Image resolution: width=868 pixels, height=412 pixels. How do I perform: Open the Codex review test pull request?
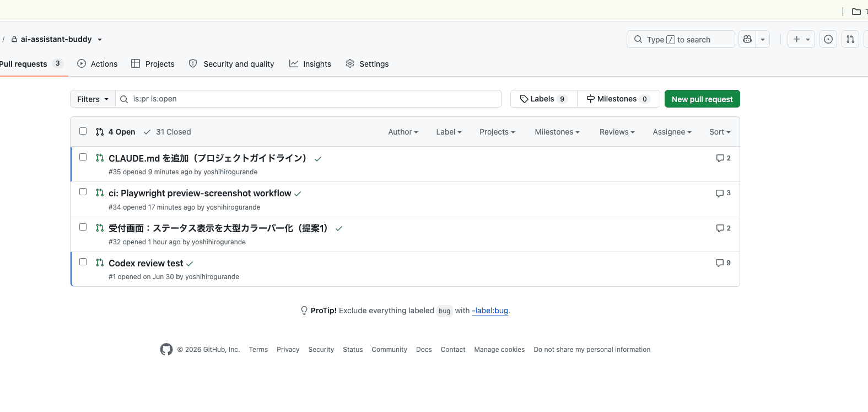[146, 264]
